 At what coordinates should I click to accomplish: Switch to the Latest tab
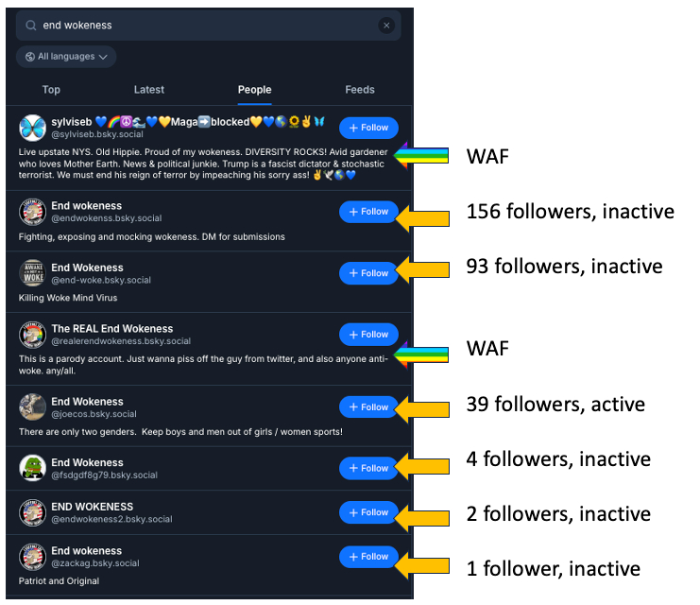pos(149,90)
